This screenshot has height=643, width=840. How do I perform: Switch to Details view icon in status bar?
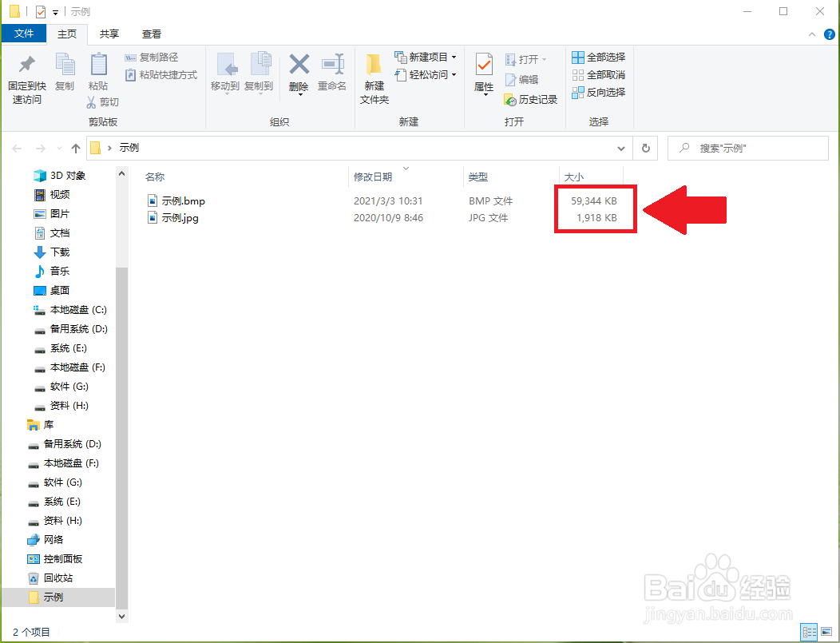pos(809,632)
